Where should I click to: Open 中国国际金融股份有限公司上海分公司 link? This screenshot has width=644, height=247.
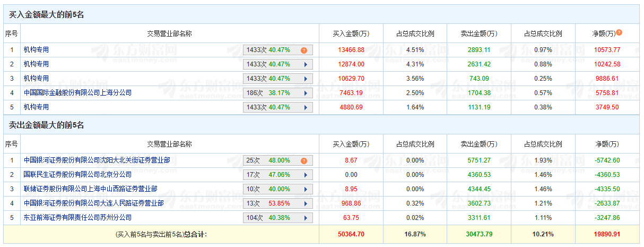click(x=77, y=92)
